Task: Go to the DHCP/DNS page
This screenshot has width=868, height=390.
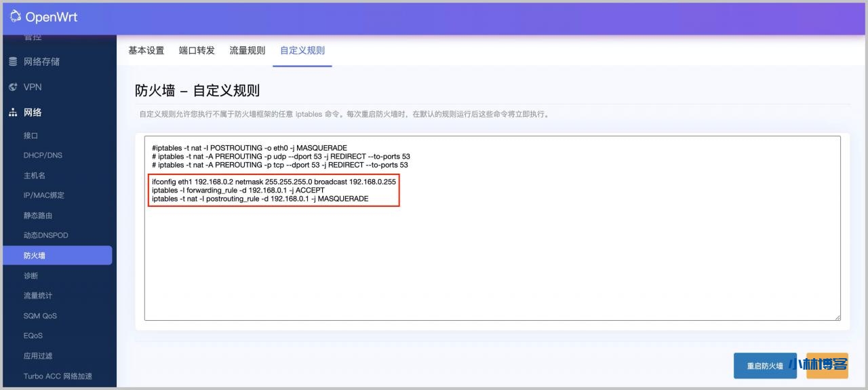Action: (x=43, y=155)
